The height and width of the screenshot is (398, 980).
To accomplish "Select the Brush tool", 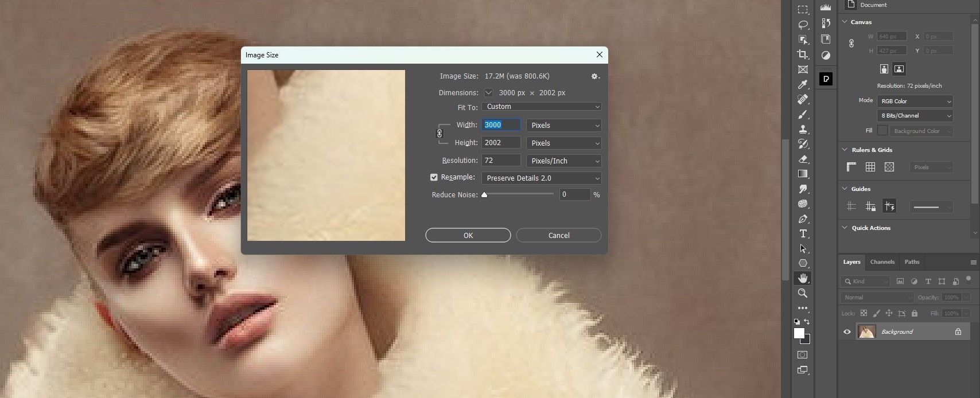I will pos(803,114).
